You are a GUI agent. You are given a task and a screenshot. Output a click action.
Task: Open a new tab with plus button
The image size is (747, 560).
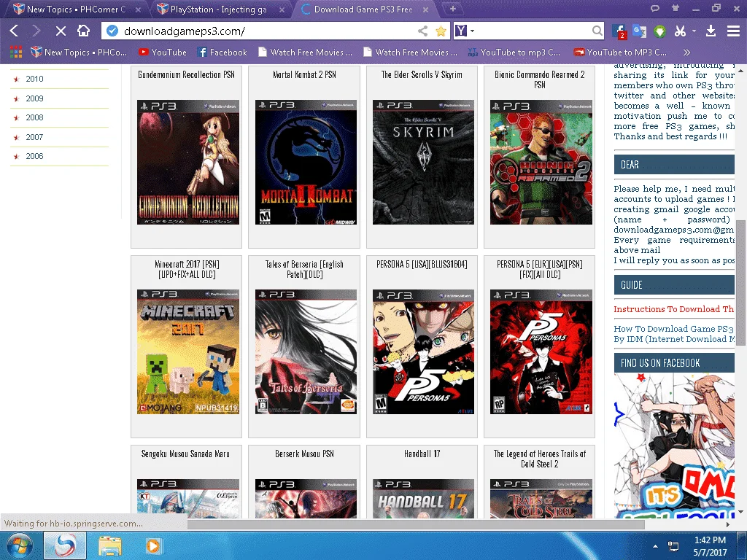[x=453, y=9]
